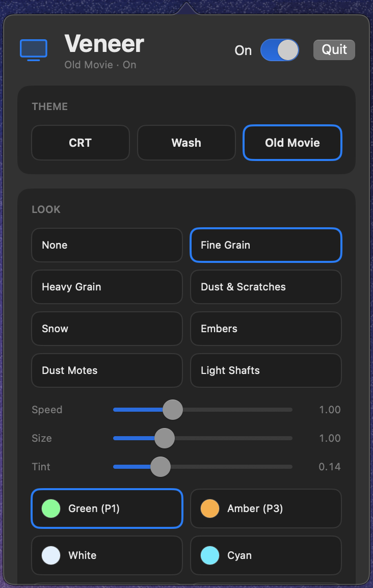Choose the Dust Motes look
The image size is (373, 588).
(x=107, y=370)
